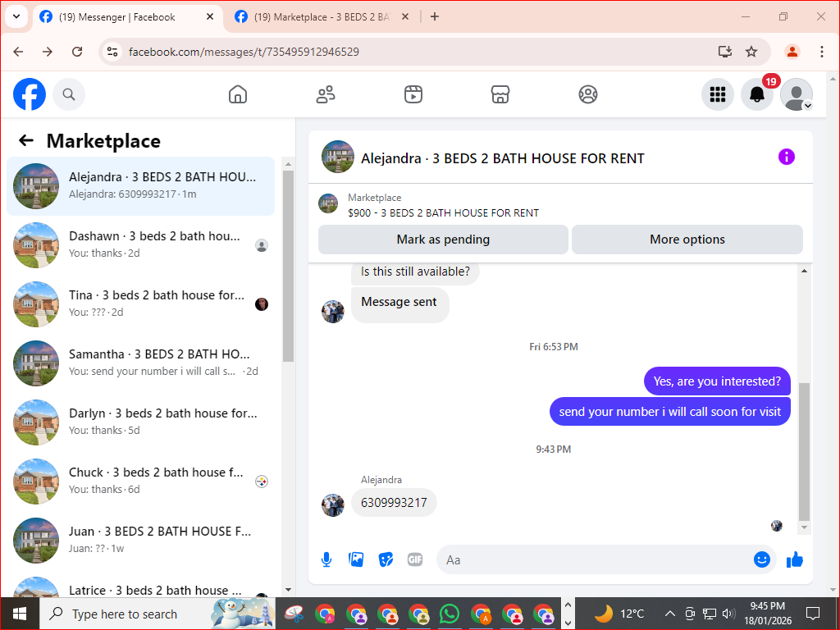Open the Facebook search icon
Viewport: 840px width, 630px height.
(x=69, y=95)
